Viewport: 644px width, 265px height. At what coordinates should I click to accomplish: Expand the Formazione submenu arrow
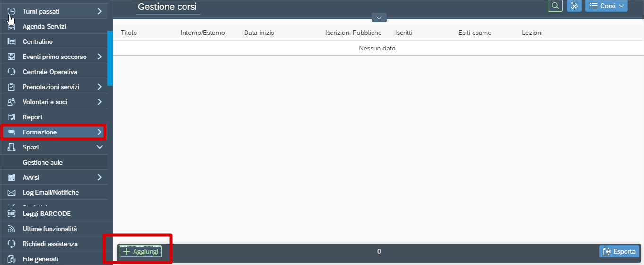pos(99,132)
